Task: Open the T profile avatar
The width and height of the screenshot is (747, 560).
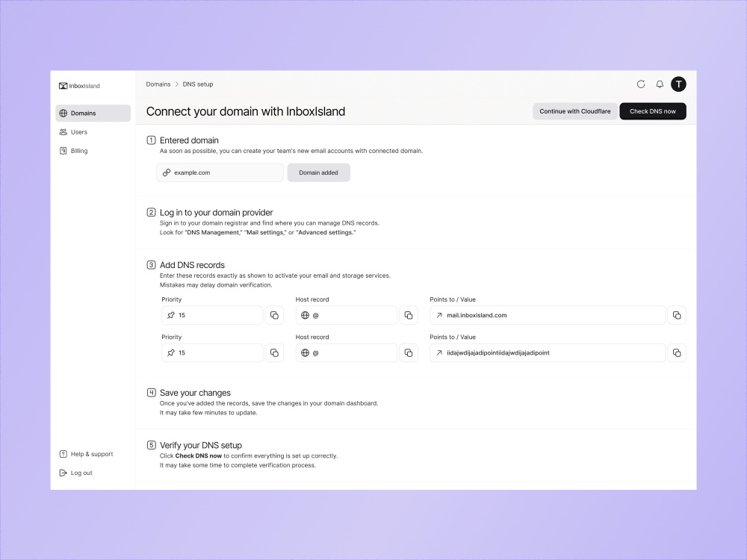Action: pyautogui.click(x=678, y=84)
